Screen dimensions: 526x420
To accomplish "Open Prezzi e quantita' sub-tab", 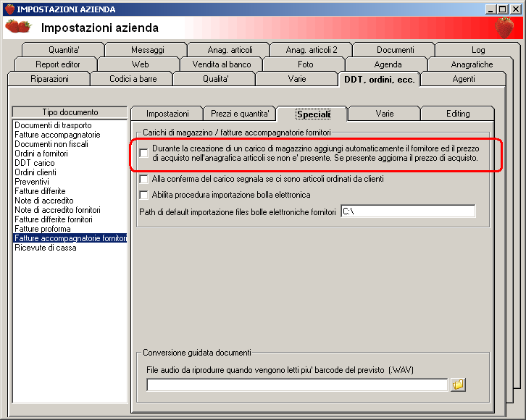I will 240,114.
